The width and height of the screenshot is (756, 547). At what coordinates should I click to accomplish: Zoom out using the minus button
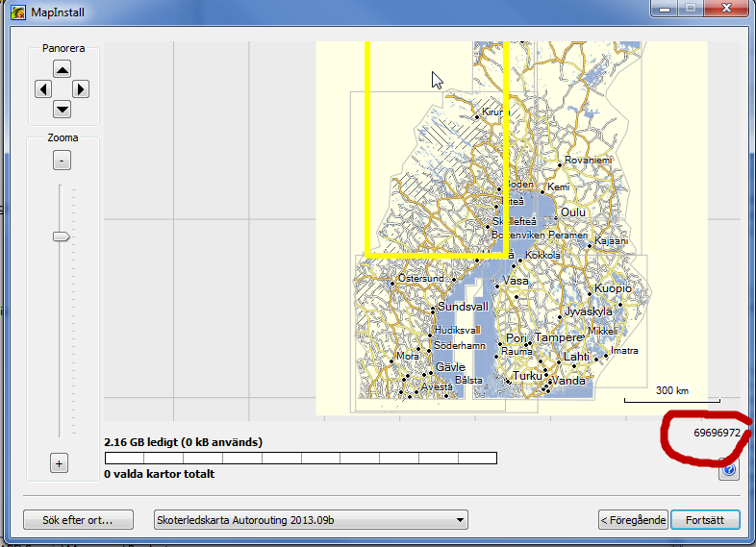tap(60, 161)
